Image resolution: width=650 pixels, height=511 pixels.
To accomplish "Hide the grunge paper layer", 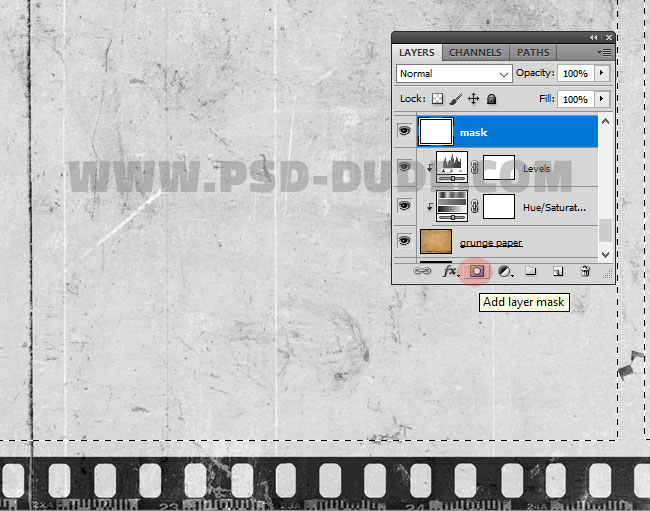I will tap(405, 240).
